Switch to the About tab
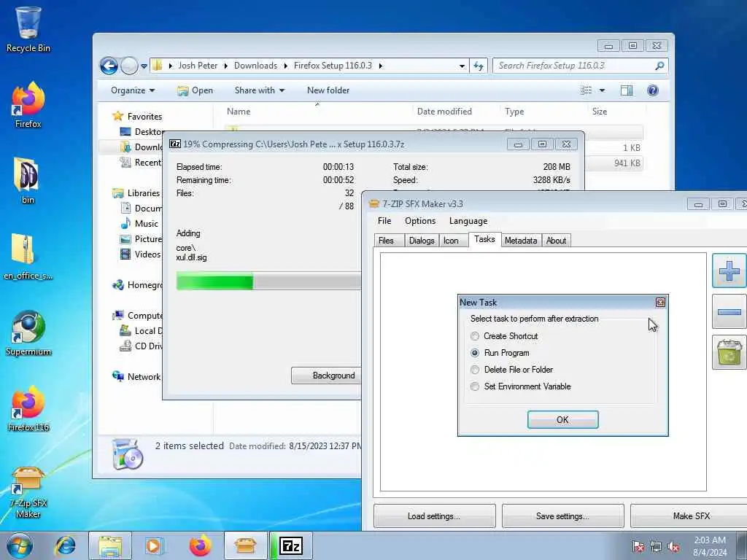Screen dimensions: 747x560 556,241
